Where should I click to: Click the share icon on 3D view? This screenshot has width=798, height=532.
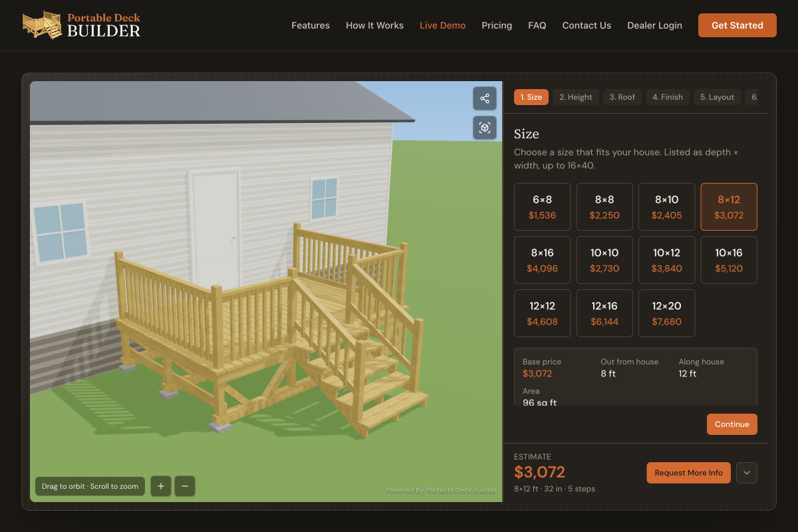click(x=485, y=98)
